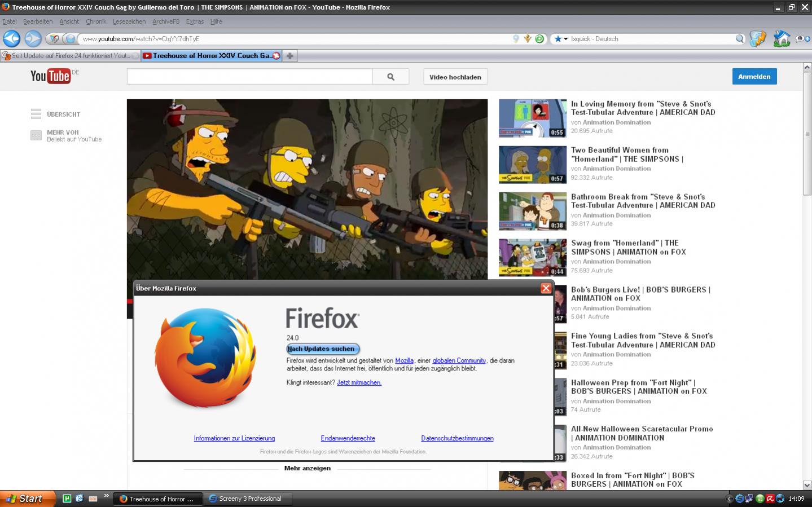The image size is (812, 507).
Task: Open the Bearbeiten menu
Action: 38,21
